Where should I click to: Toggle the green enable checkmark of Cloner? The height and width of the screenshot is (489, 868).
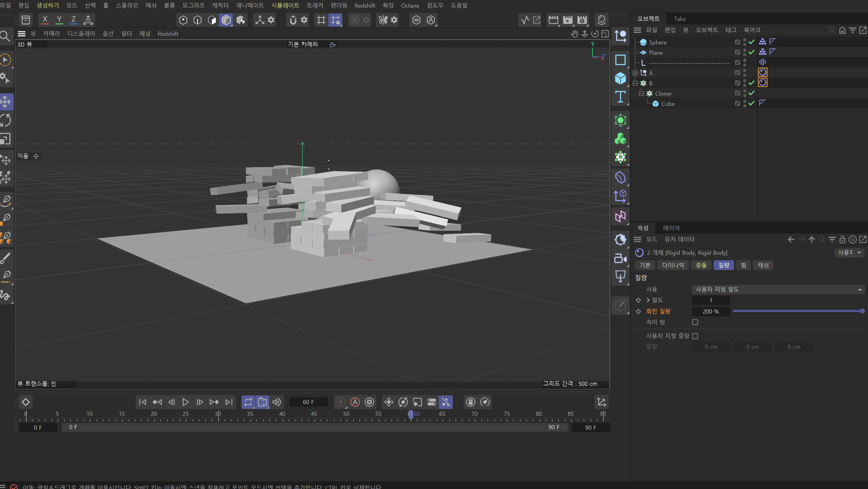click(751, 93)
